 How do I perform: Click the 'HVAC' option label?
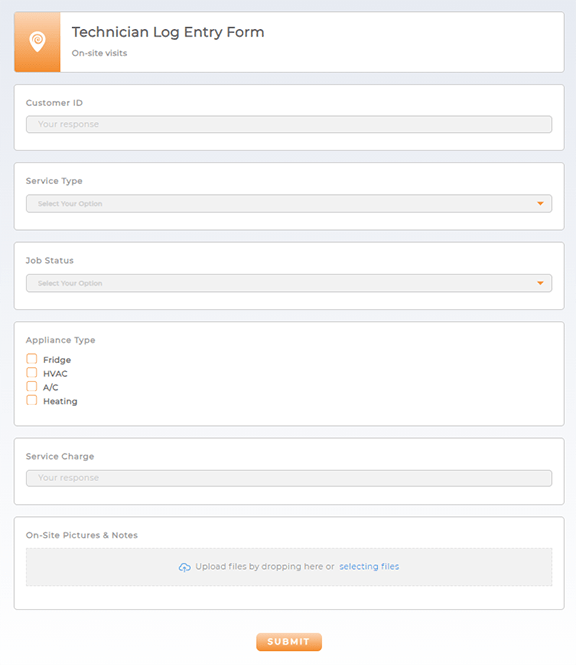[x=55, y=374]
